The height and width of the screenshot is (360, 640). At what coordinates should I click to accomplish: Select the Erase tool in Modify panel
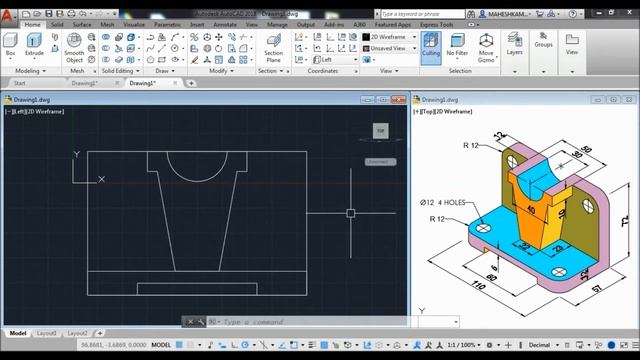[x=195, y=60]
